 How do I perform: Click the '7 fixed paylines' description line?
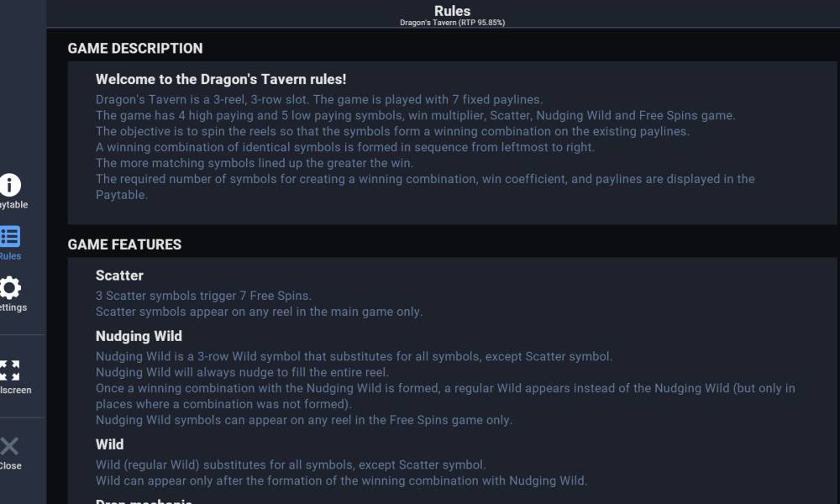(319, 99)
